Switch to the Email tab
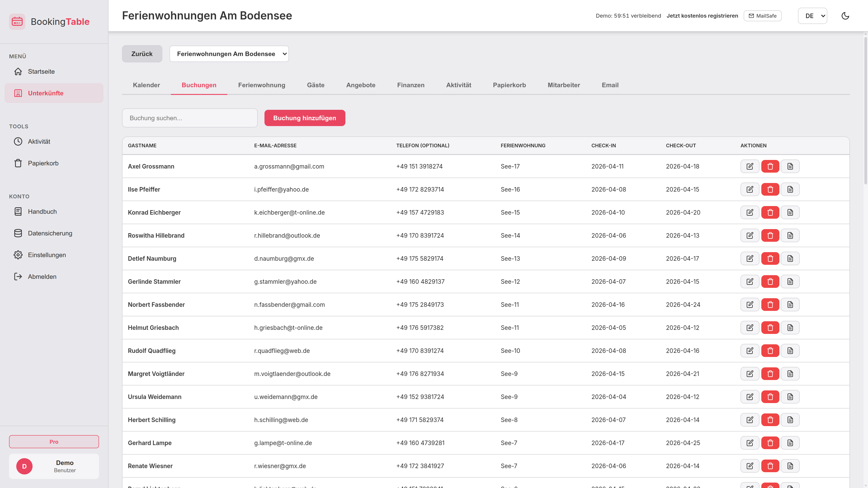 click(x=610, y=85)
